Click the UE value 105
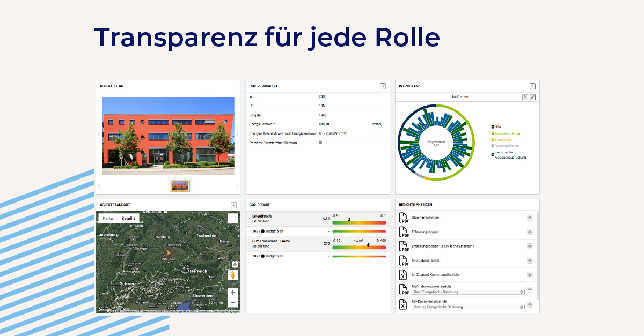The width and height of the screenshot is (644, 336). [322, 106]
